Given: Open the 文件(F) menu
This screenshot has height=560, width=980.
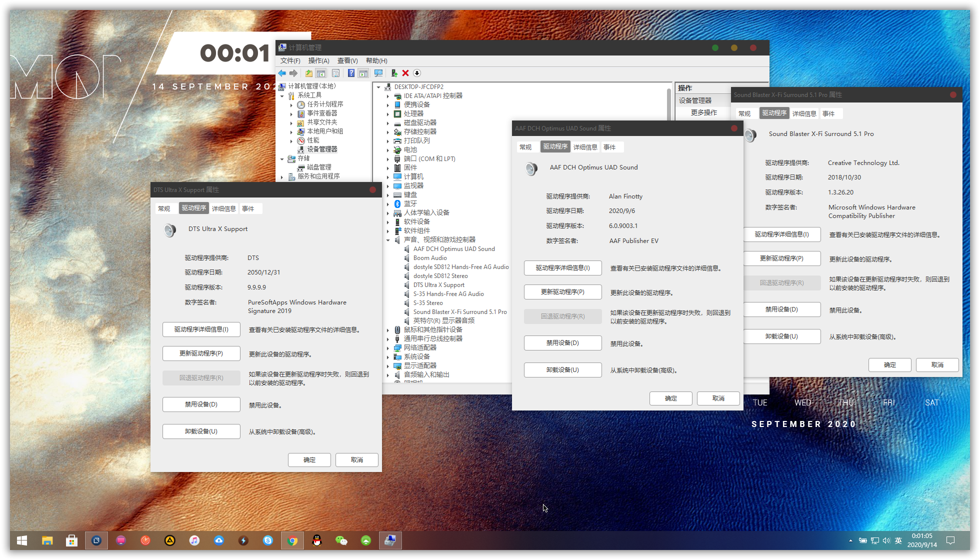Looking at the screenshot, I should tap(290, 60).
